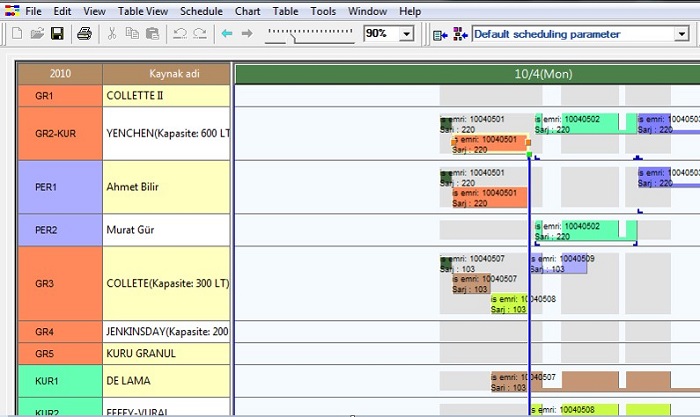
Task: Click the Copy icon
Action: point(132,33)
